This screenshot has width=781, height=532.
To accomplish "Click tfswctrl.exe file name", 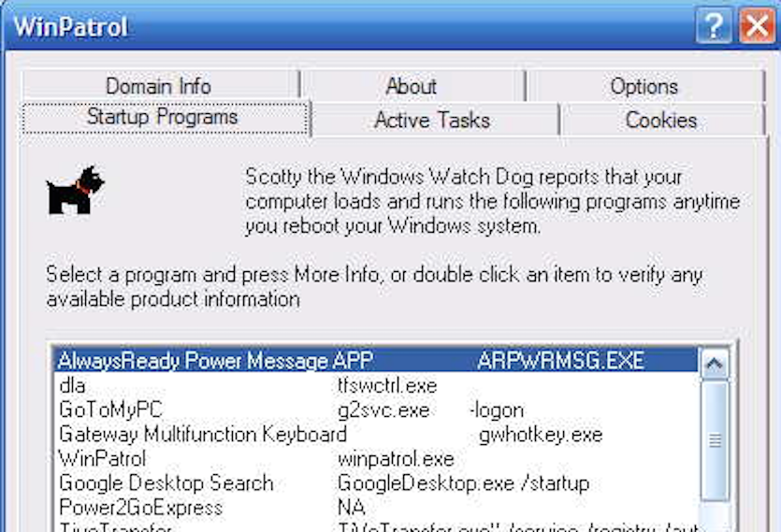I will (x=387, y=385).
